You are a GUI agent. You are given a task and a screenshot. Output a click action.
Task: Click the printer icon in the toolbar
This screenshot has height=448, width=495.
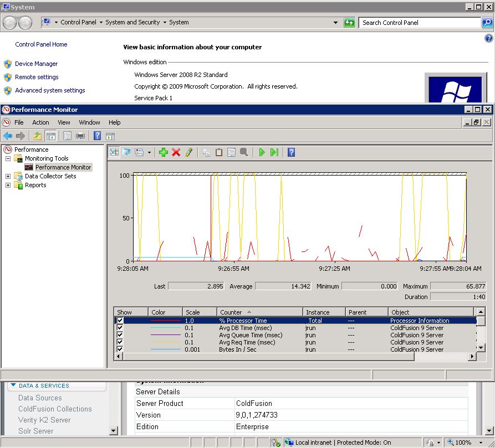tap(80, 136)
